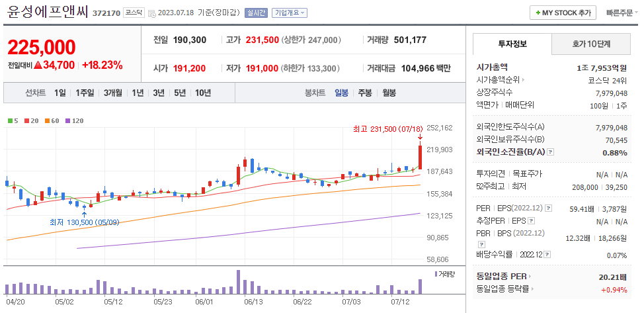The image size is (644, 313).
Task: Select the 3개월 line chart period
Action: [113, 93]
